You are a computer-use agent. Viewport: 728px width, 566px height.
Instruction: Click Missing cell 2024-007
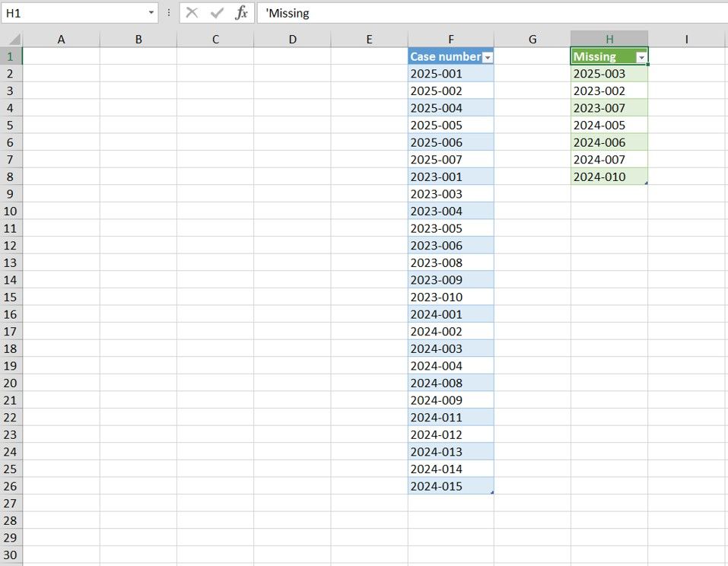click(609, 159)
